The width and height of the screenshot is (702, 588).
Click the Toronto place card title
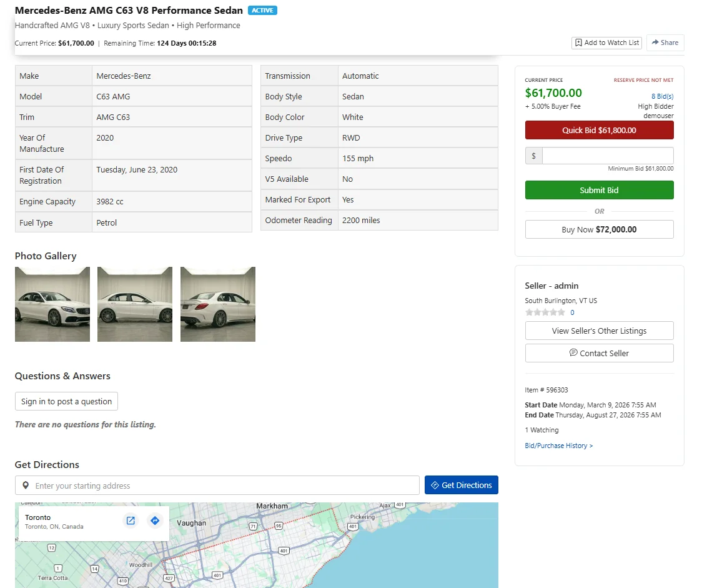[37, 517]
